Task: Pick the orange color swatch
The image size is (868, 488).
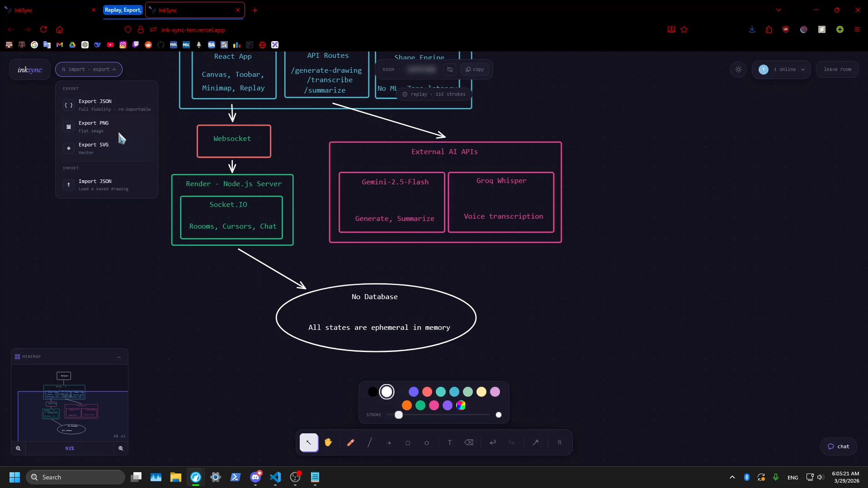Action: tap(407, 406)
